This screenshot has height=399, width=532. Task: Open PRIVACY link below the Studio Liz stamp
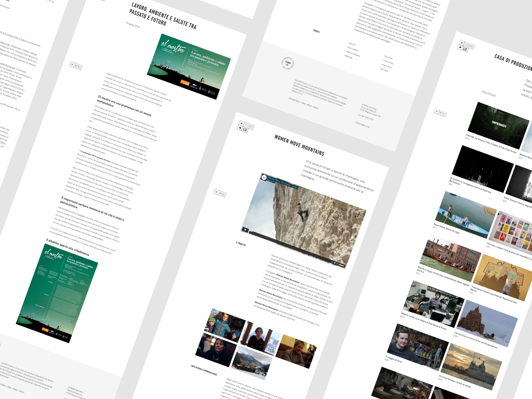point(309,106)
